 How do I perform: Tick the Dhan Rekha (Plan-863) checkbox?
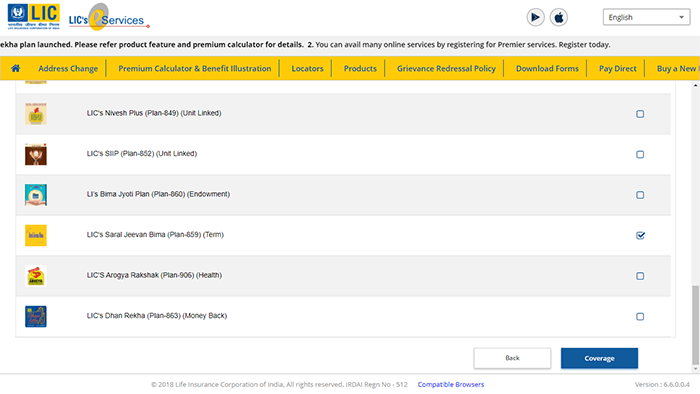[x=640, y=317]
